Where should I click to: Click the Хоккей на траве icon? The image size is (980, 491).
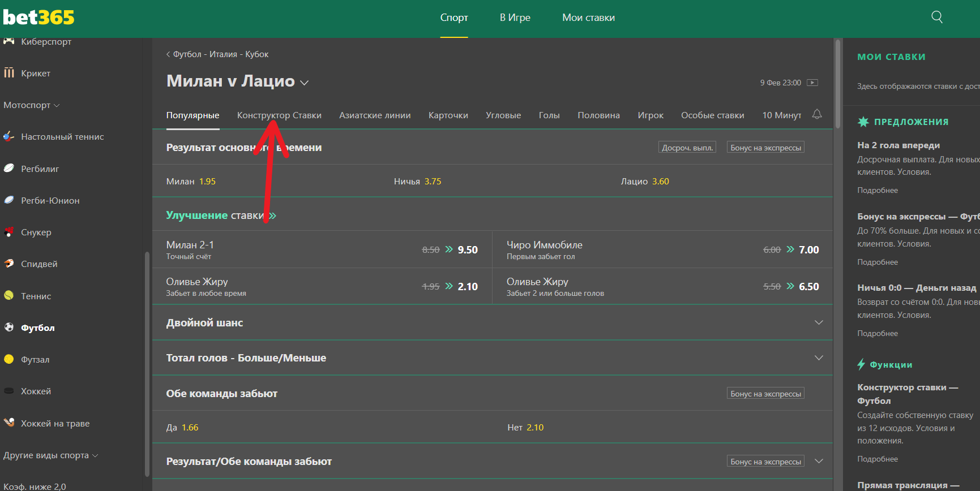point(8,423)
